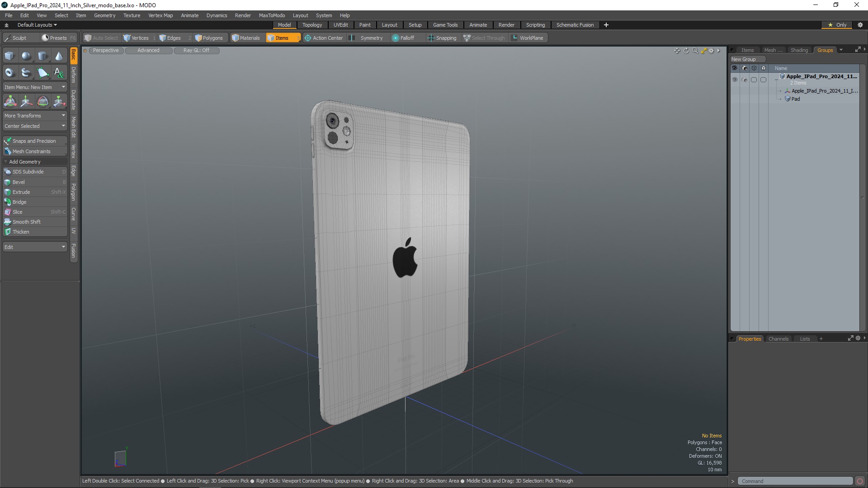Toggle render camera for Apple_IPad_Pro group
Screen dimensions: 868x488
click(x=745, y=80)
